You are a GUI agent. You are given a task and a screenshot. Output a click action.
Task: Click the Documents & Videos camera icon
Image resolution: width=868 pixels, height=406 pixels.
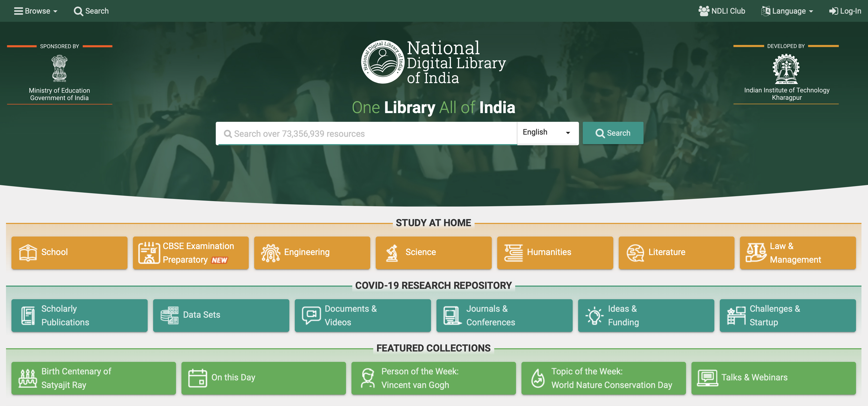[311, 315]
